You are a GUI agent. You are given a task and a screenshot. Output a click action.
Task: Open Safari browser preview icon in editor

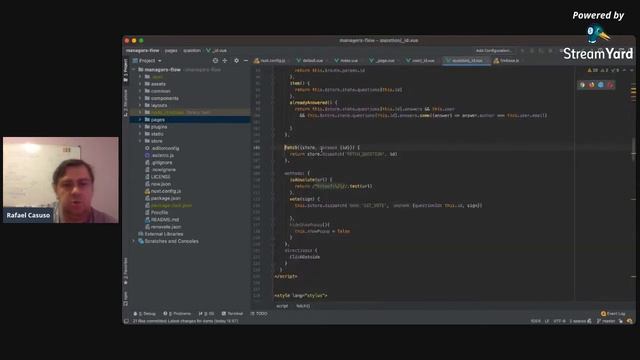(x=601, y=85)
